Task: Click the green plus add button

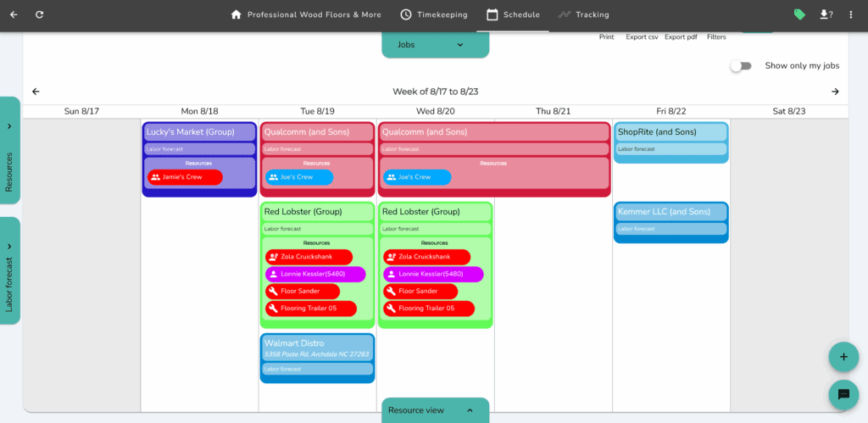Action: pos(843,357)
